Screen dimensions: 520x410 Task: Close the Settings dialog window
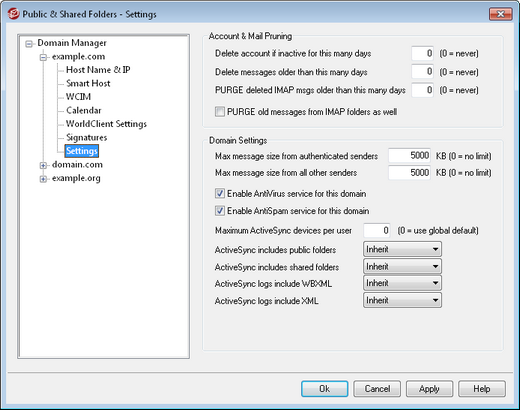pos(500,14)
